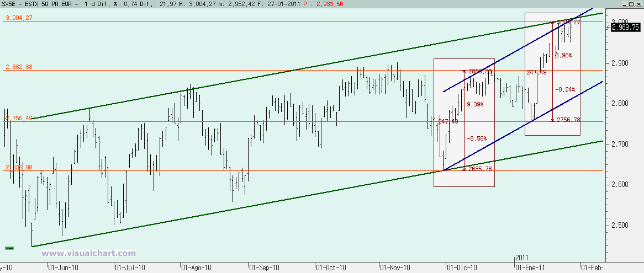This screenshot has width=644, height=273.
Task: Click the 2011 year marker on axis
Action: coord(521,258)
